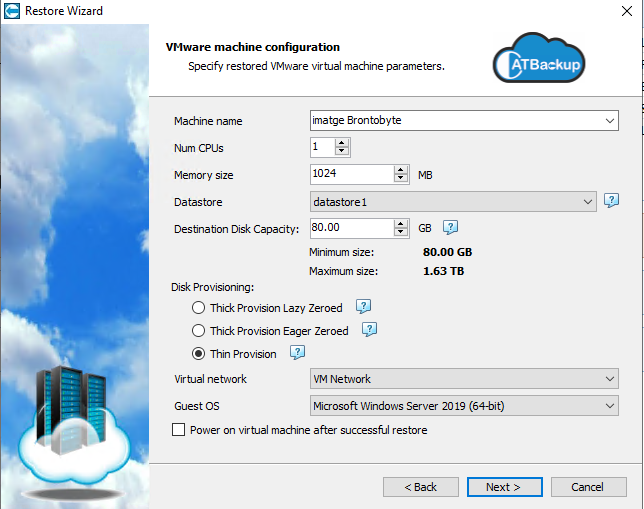Select the Thin Provision radio button
The image size is (644, 509).
tap(198, 354)
